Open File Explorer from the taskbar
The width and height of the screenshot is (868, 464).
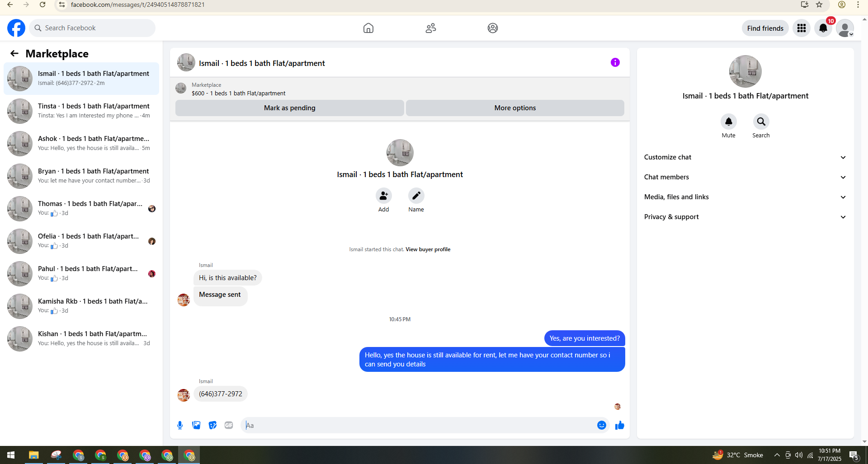pyautogui.click(x=33, y=455)
